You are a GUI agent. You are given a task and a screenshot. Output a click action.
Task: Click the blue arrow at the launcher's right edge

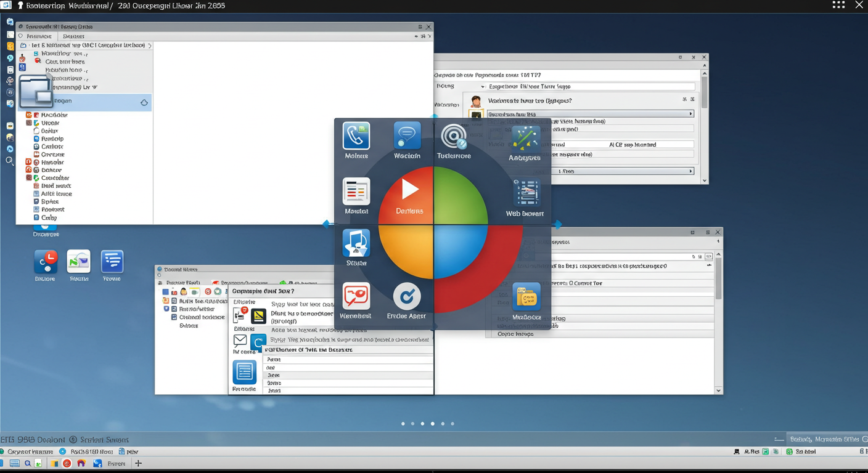557,225
